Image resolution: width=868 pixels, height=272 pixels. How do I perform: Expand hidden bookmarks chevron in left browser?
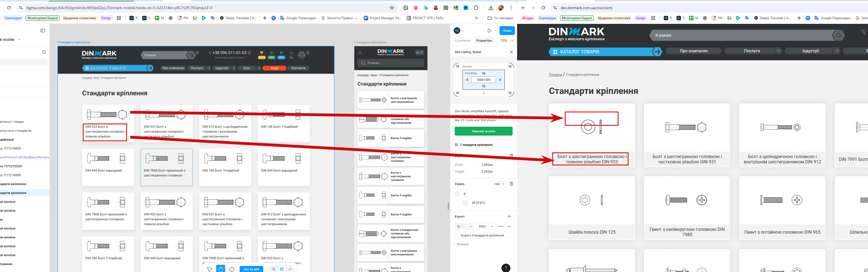pos(476,18)
